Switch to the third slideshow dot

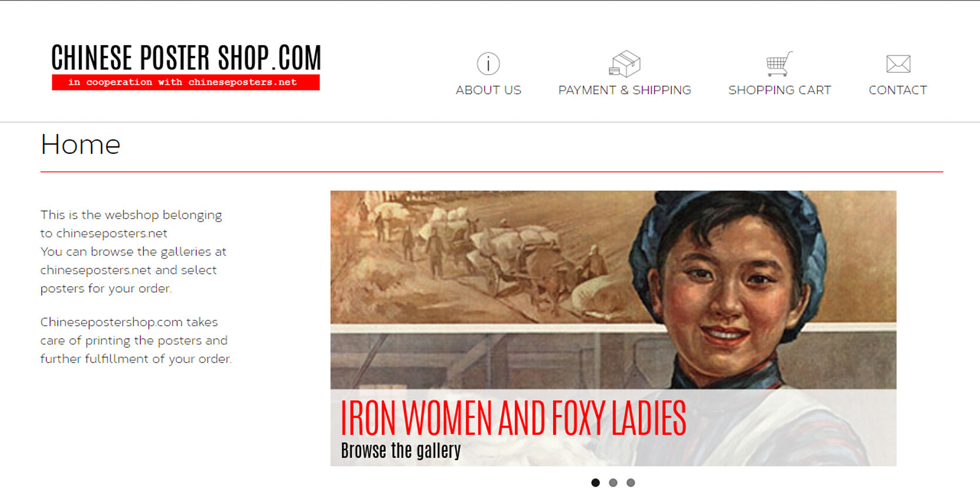coord(631,482)
